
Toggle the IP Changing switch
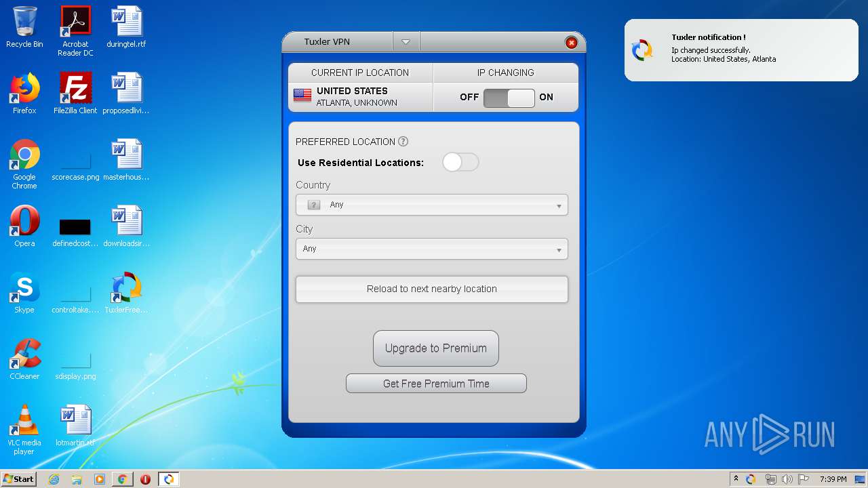pyautogui.click(x=509, y=98)
